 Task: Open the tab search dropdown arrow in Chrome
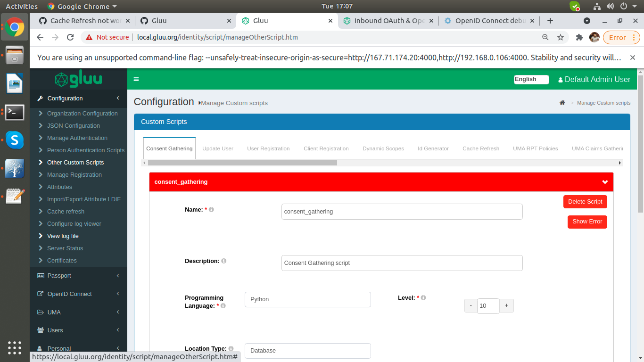pyautogui.click(x=587, y=21)
